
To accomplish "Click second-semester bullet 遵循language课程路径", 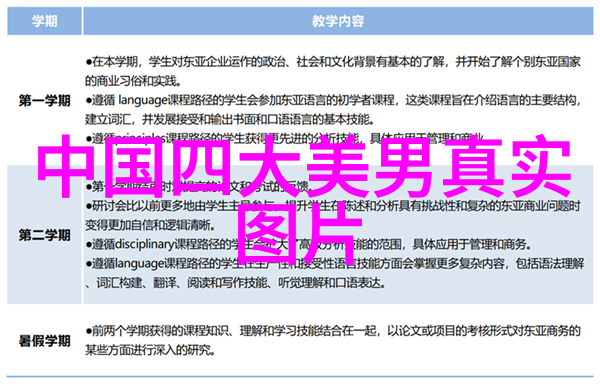I will pos(335,263).
